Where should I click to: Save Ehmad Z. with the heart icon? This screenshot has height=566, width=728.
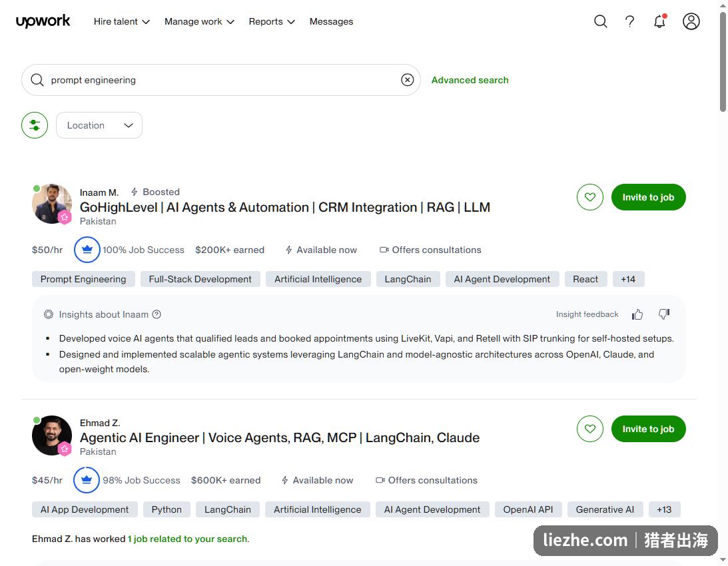tap(589, 429)
